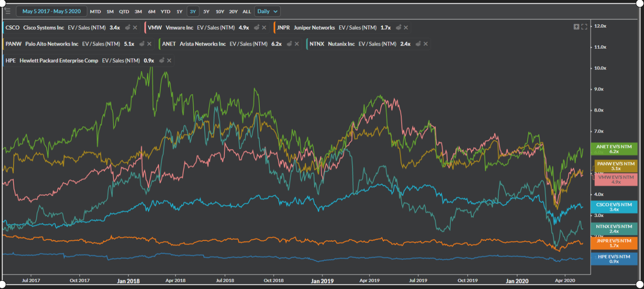Viewport: 644px width, 289px height.
Task: Show ALL available history
Action: pyautogui.click(x=247, y=12)
